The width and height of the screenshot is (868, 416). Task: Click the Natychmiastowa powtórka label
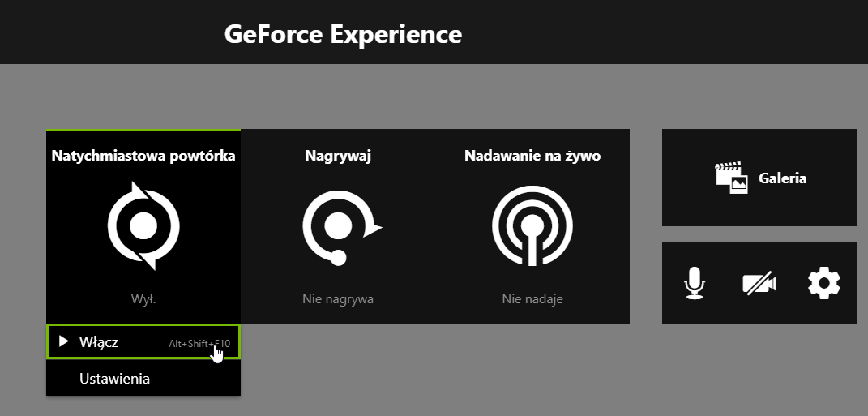(x=143, y=156)
